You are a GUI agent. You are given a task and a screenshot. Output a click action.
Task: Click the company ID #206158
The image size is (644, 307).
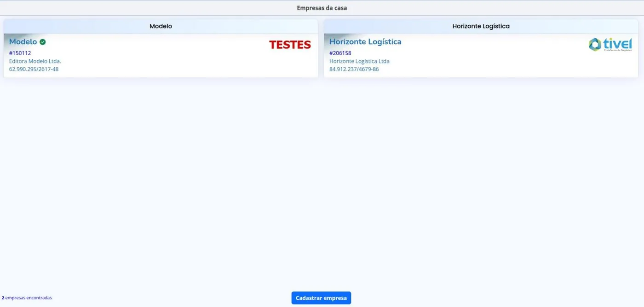click(x=340, y=53)
